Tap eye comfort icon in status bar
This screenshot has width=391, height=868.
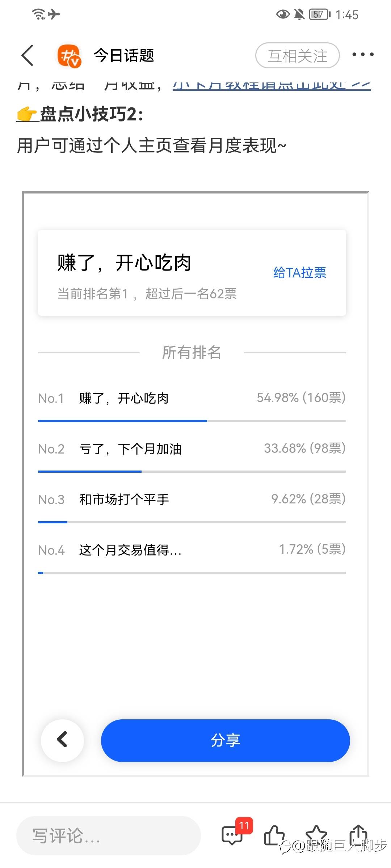283,14
